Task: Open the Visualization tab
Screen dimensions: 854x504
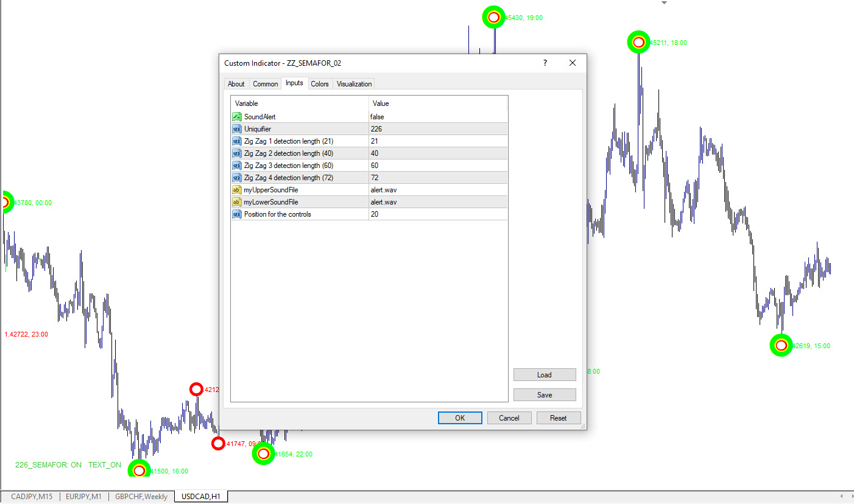Action: tap(354, 84)
